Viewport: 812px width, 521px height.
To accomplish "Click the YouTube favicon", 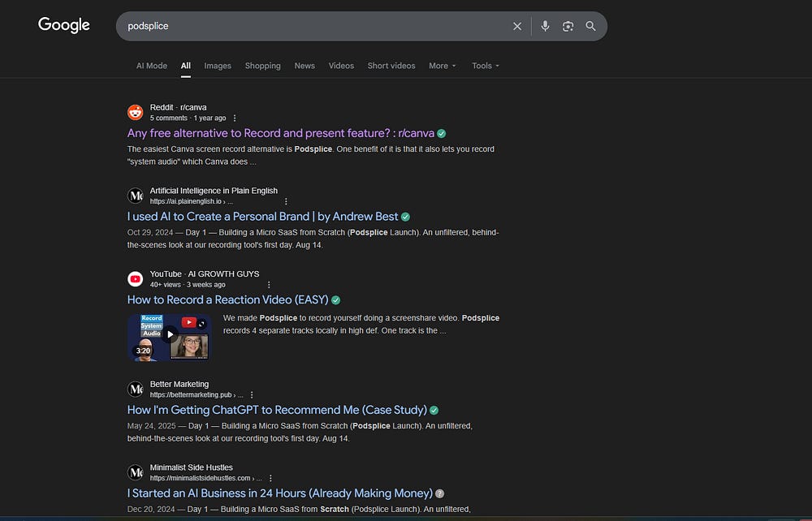I will pyautogui.click(x=135, y=279).
